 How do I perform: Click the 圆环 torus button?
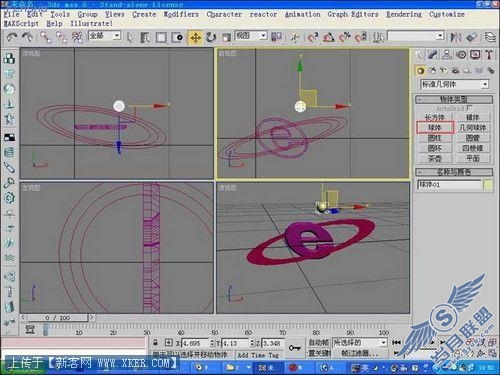click(x=435, y=148)
